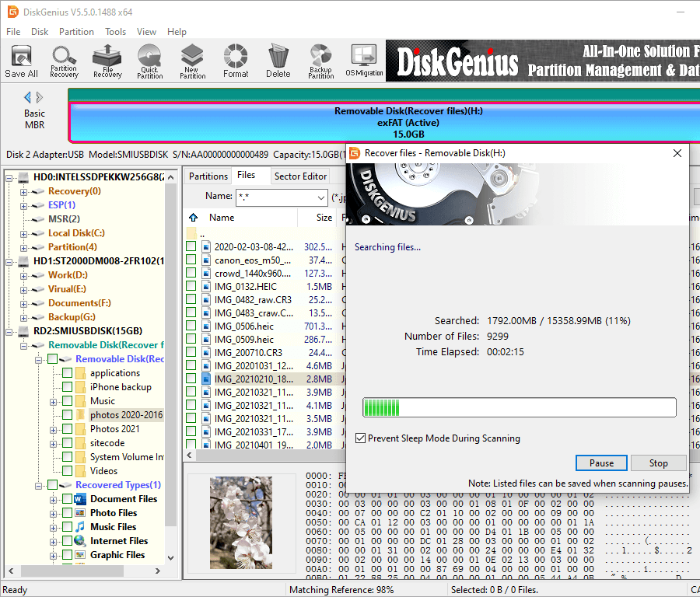Image resolution: width=700 pixels, height=597 pixels.
Task: Create a New Partition via toolbar
Action: point(192,61)
